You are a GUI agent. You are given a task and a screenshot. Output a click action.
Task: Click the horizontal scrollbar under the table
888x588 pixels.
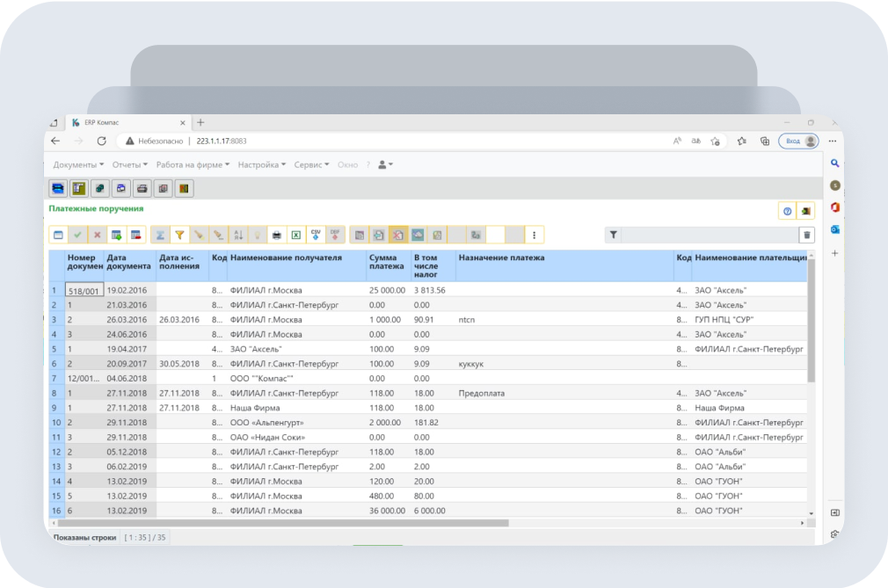coord(281,522)
